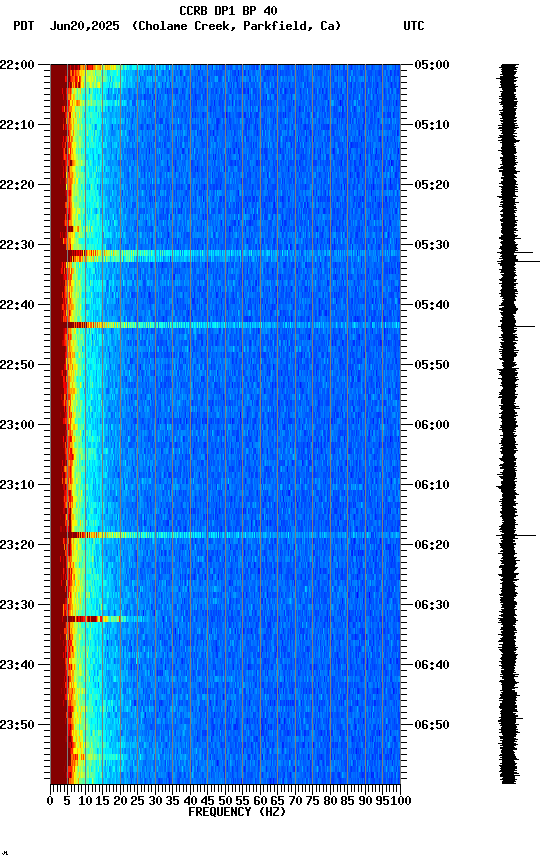Screen dimensions: 552x864
Task: Click the 23:40 PDT time label
Action: pos(17,666)
